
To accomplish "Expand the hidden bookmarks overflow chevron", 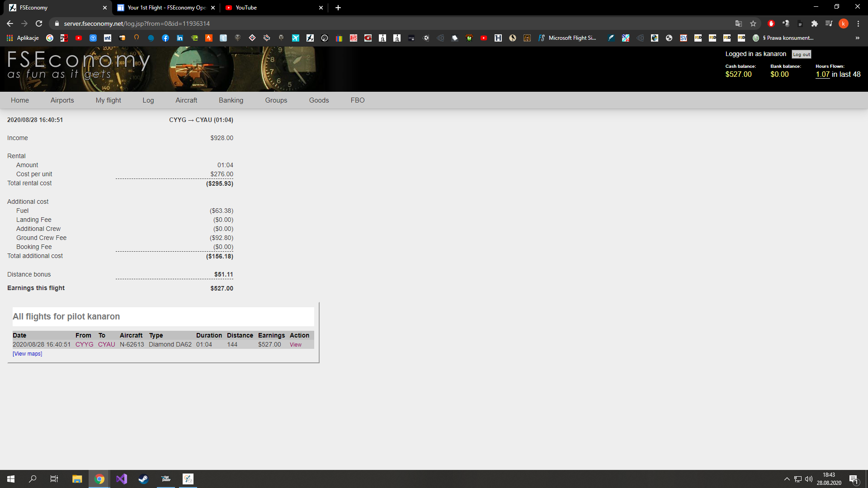I will 857,38.
